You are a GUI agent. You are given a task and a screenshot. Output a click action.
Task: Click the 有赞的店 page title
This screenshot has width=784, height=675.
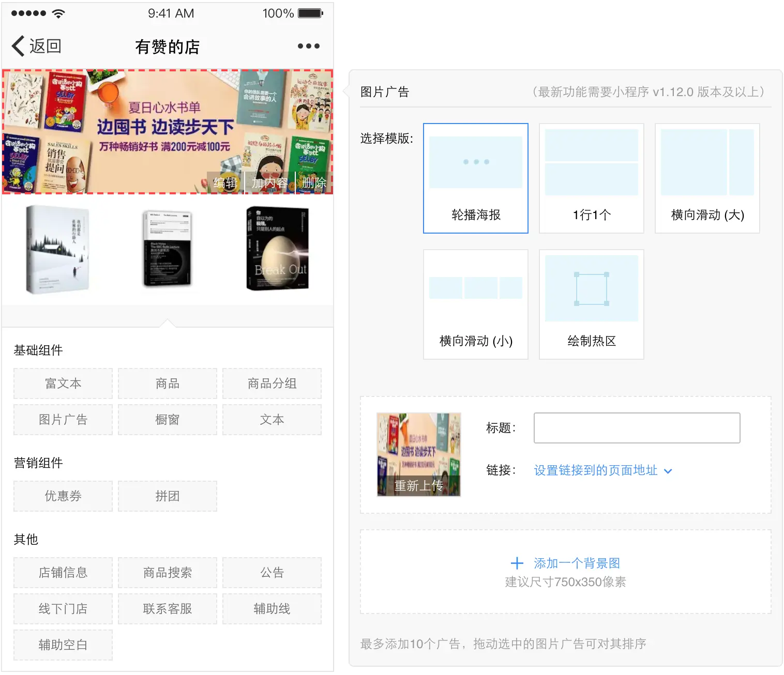pos(168,47)
